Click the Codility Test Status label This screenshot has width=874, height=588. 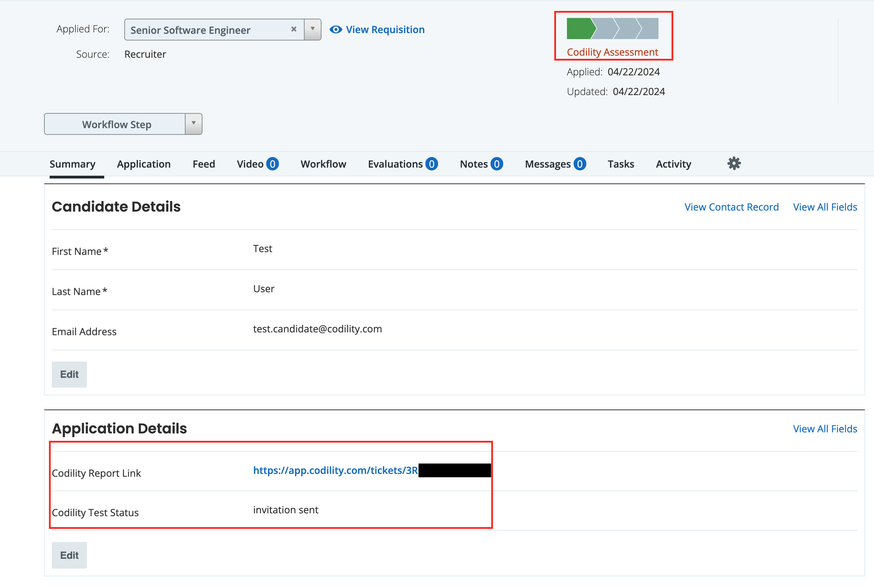pyautogui.click(x=95, y=513)
